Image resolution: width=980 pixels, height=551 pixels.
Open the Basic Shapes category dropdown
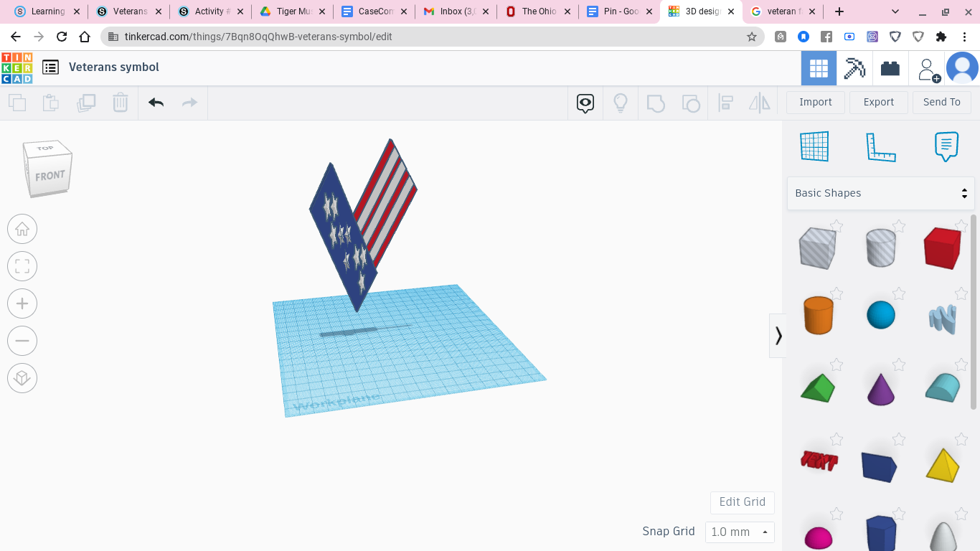click(881, 193)
